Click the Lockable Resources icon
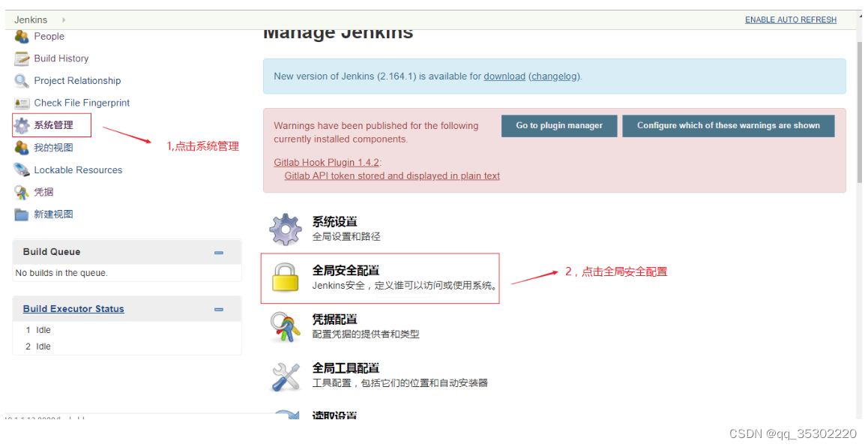Viewport: 868px width, 447px height. 22,170
